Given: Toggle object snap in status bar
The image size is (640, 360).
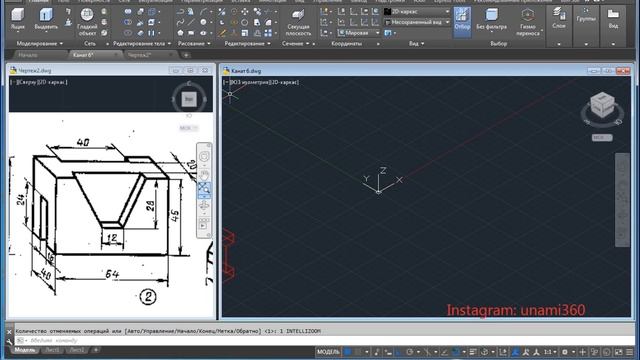Looking at the screenshot, I should (x=457, y=351).
